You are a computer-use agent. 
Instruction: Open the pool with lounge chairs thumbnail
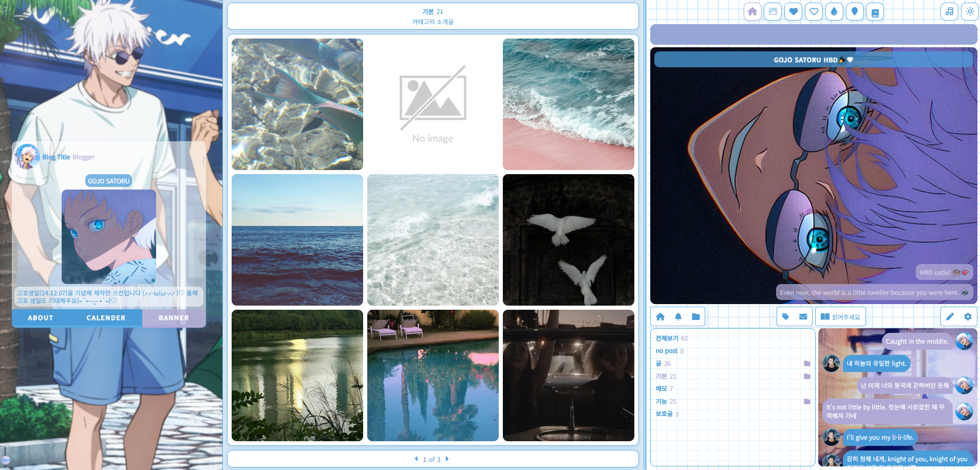[433, 375]
